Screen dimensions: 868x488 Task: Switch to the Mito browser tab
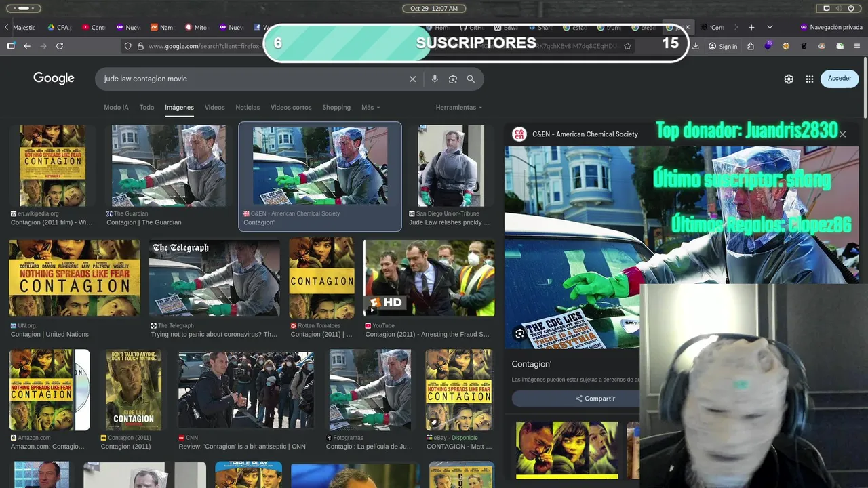196,27
